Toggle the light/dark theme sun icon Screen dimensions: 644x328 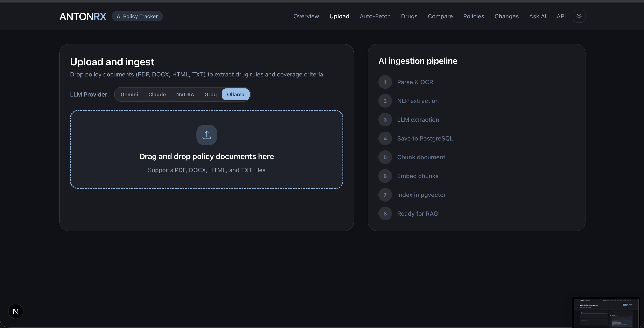(x=579, y=16)
